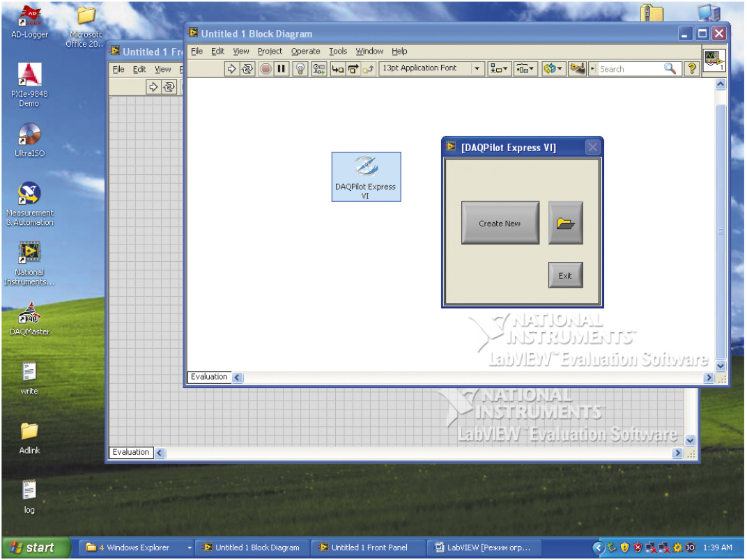
Task: Open the Distribute Objects dropdown
Action: [525, 69]
